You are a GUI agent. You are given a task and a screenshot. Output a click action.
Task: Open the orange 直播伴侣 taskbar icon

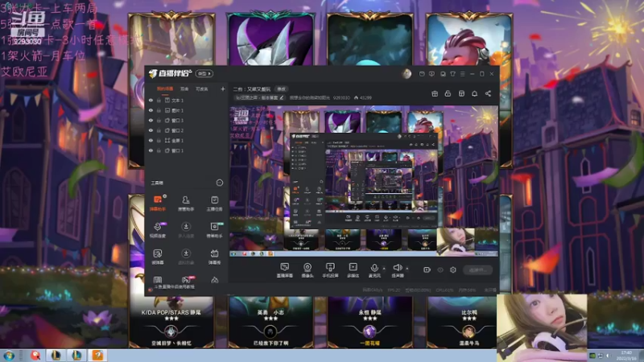97,356
